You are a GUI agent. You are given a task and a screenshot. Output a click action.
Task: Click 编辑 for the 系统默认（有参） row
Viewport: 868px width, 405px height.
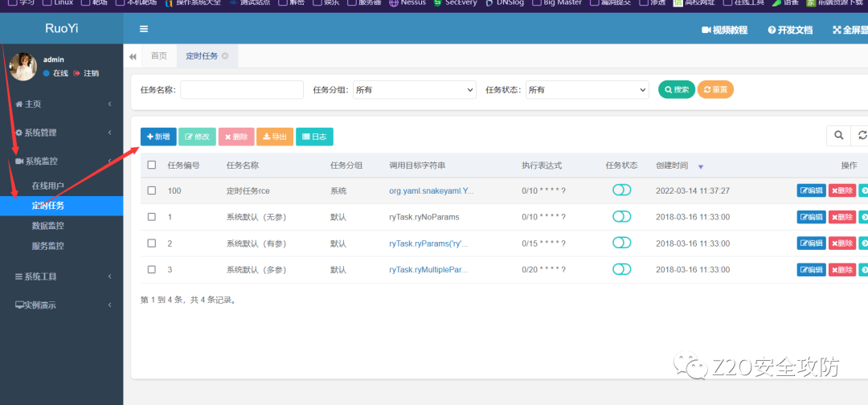812,243
